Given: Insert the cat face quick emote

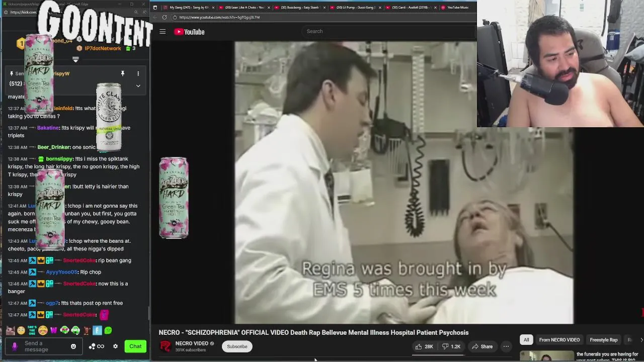Looking at the screenshot, I should 10,330.
